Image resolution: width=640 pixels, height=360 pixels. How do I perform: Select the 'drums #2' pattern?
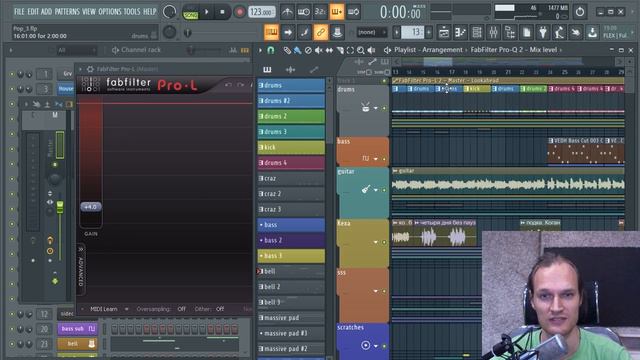(291, 100)
